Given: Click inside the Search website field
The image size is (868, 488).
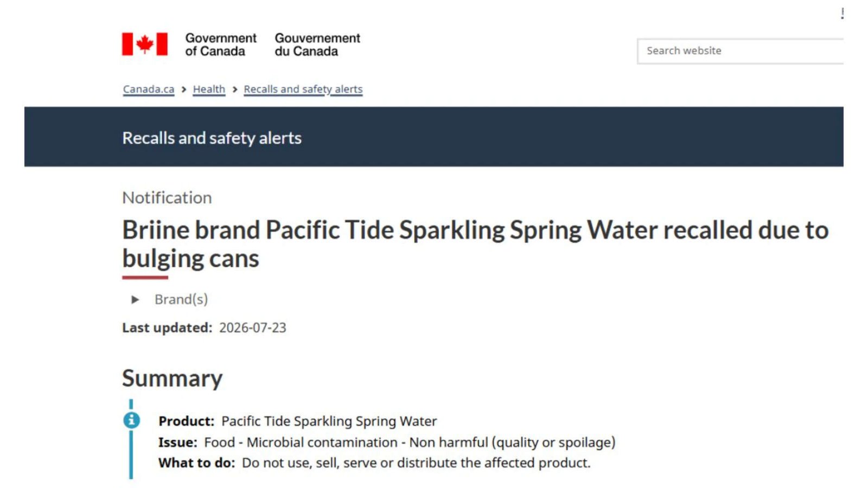Looking at the screenshot, I should (x=741, y=51).
